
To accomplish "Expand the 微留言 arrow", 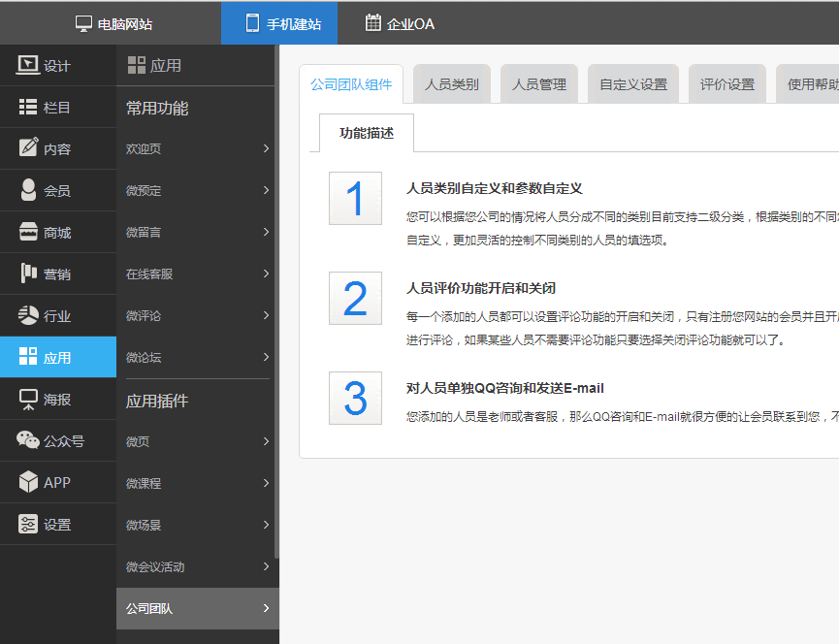I will pos(266,232).
